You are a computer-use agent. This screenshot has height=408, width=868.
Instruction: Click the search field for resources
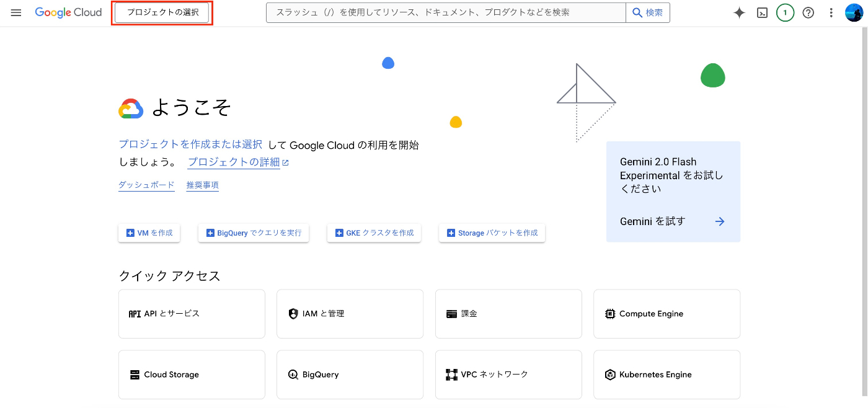[446, 12]
